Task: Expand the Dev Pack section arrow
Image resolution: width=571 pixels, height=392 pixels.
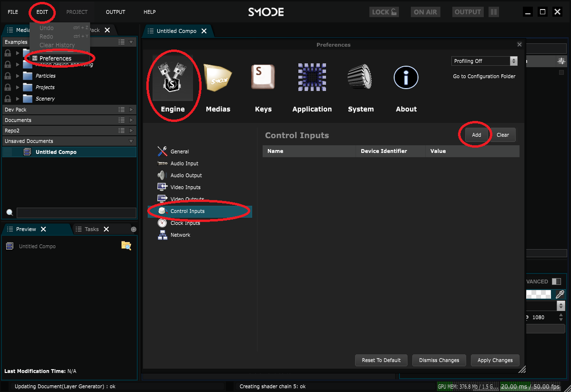Action: click(x=131, y=110)
